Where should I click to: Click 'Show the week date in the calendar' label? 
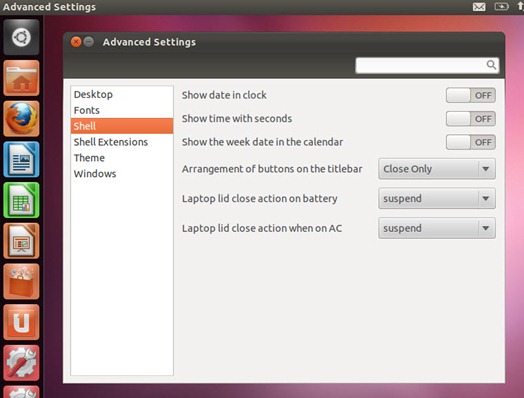262,142
